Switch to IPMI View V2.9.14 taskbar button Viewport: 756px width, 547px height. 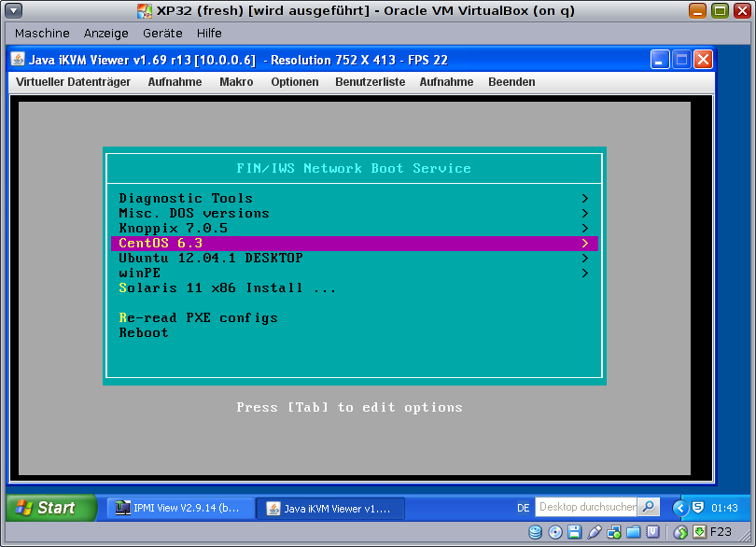(180, 508)
